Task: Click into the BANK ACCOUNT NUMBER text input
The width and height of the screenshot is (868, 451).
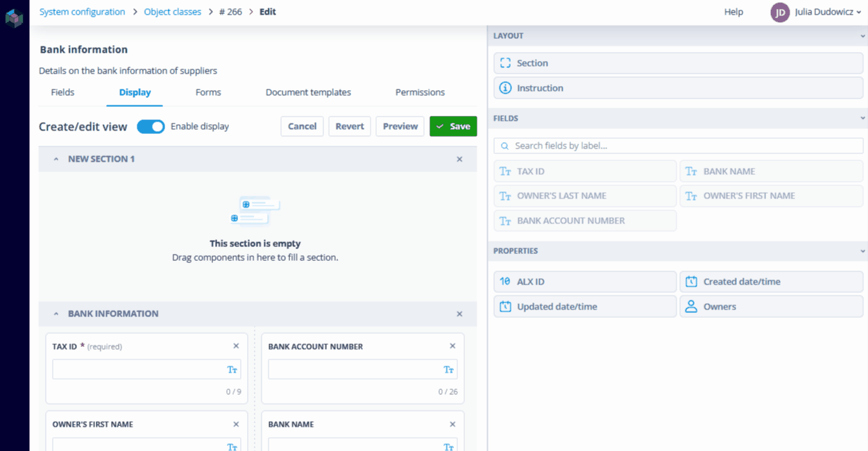Action: [x=363, y=370]
